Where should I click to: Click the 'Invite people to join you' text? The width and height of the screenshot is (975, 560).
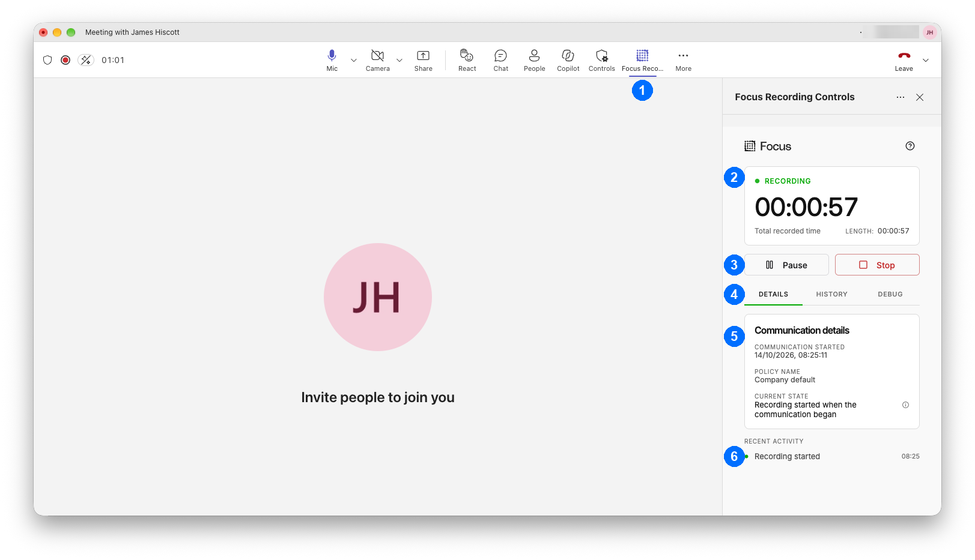(x=378, y=397)
